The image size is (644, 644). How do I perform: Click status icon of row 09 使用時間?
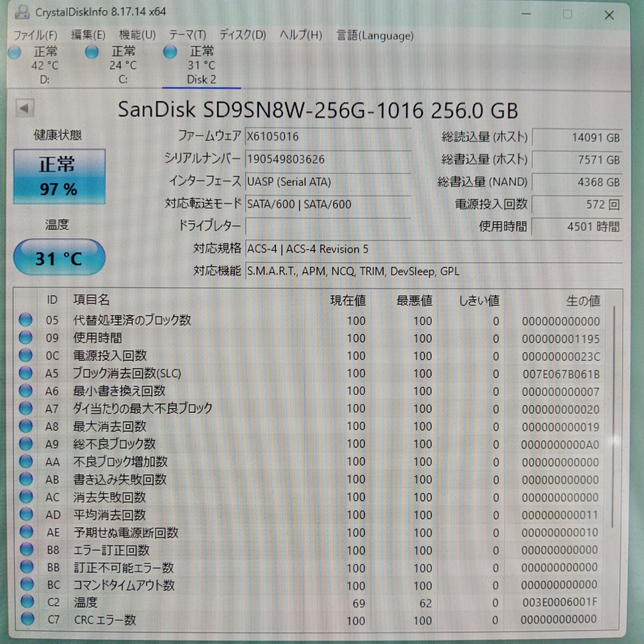point(26,338)
